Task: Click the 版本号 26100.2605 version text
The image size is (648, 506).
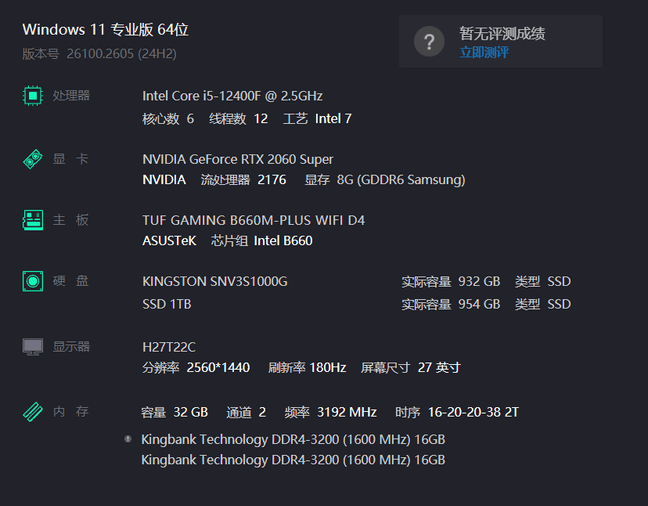Action: [99, 53]
